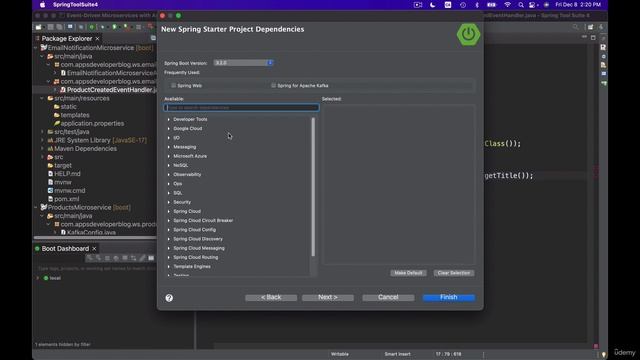
Task: Expand the Microsoft Azure category
Action: pos(169,156)
